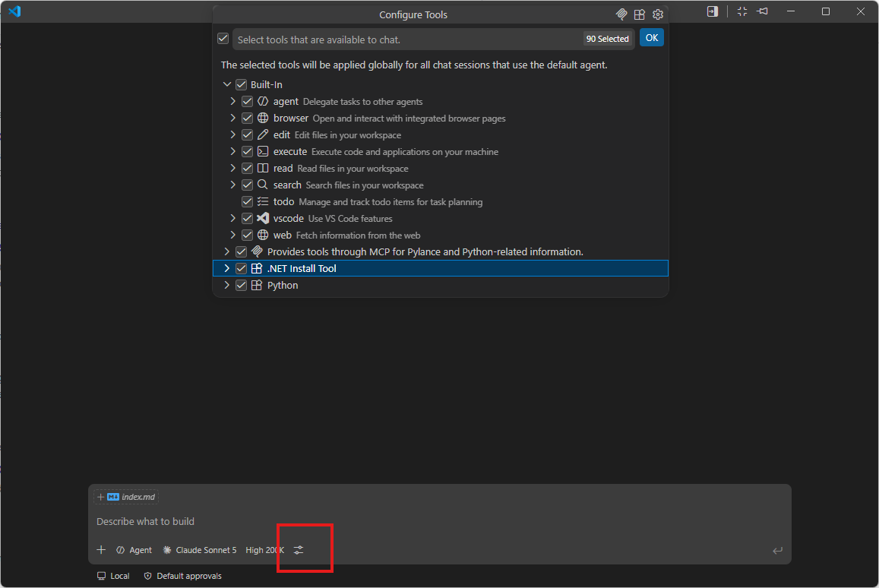This screenshot has width=879, height=588.
Task: Open Default approvals settings
Action: (x=183, y=576)
